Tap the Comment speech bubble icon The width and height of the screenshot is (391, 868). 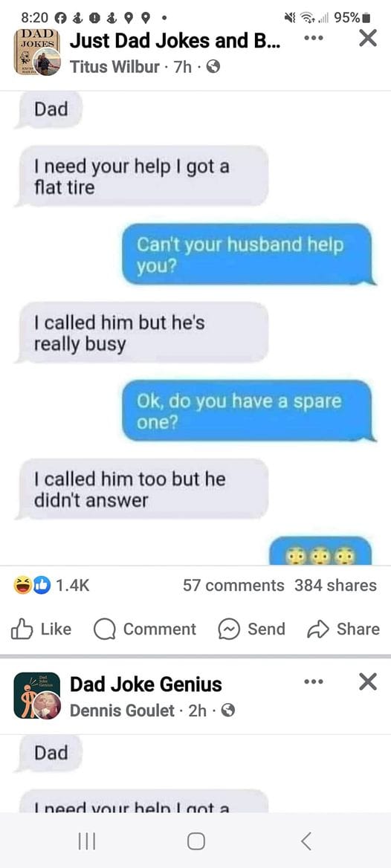[103, 629]
